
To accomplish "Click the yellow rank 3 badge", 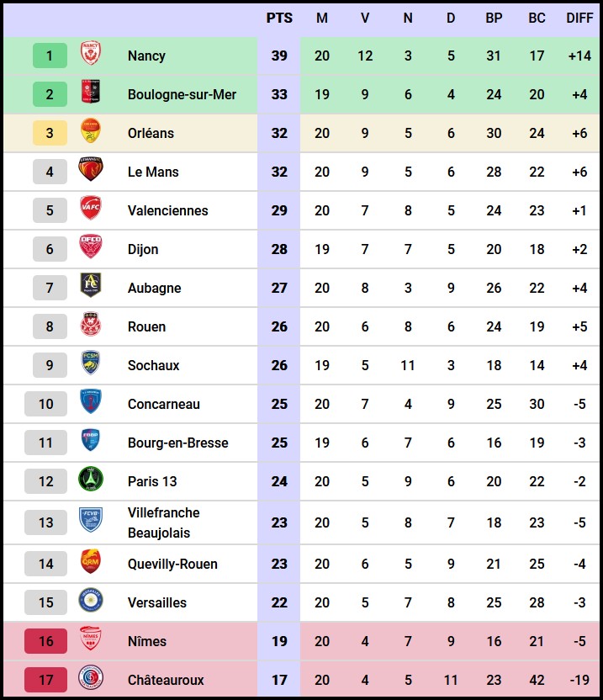I will pos(50,133).
